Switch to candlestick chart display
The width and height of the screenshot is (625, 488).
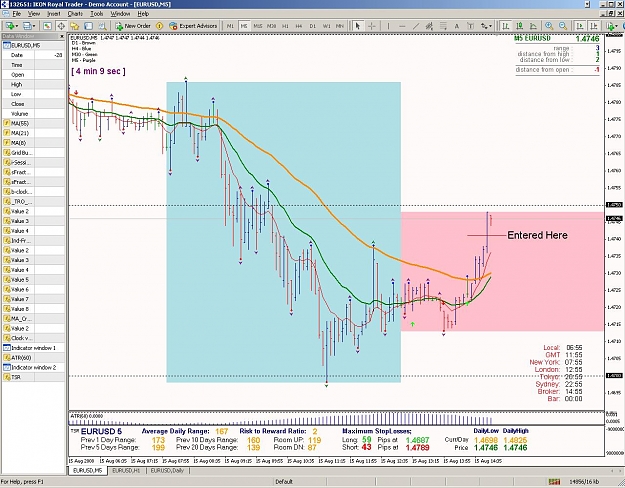tap(519, 26)
